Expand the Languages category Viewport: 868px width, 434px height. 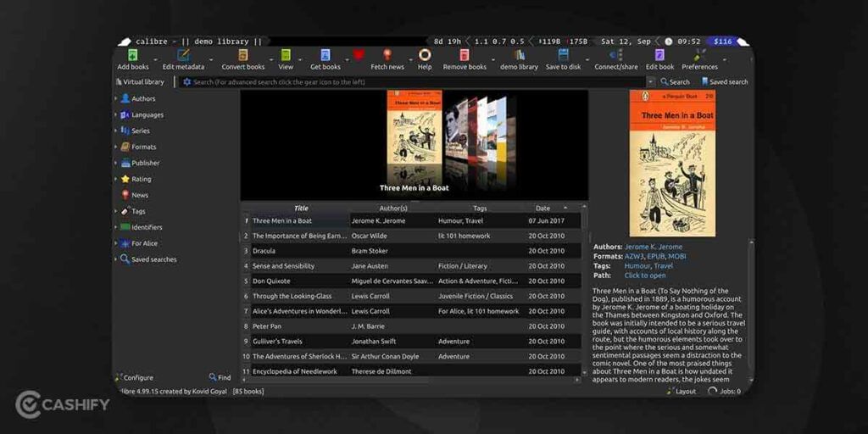[115, 114]
